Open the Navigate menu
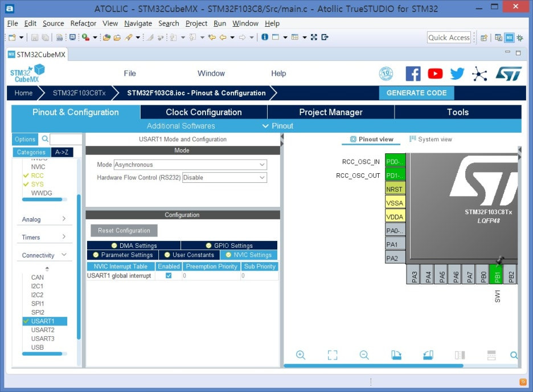 pos(138,23)
